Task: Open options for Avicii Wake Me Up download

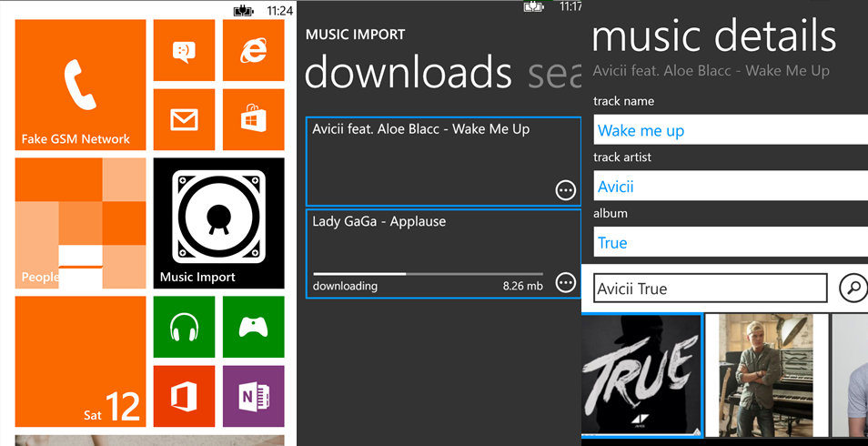Action: (565, 190)
